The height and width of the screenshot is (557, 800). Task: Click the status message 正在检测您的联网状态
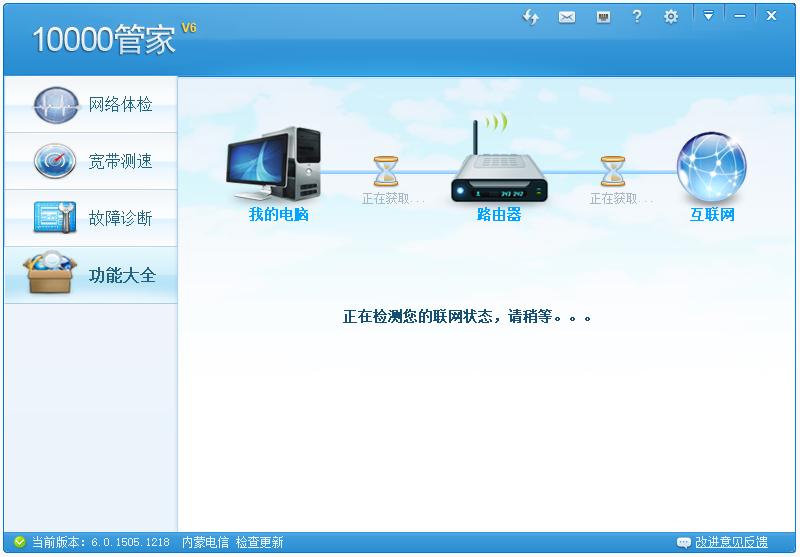[x=418, y=317]
